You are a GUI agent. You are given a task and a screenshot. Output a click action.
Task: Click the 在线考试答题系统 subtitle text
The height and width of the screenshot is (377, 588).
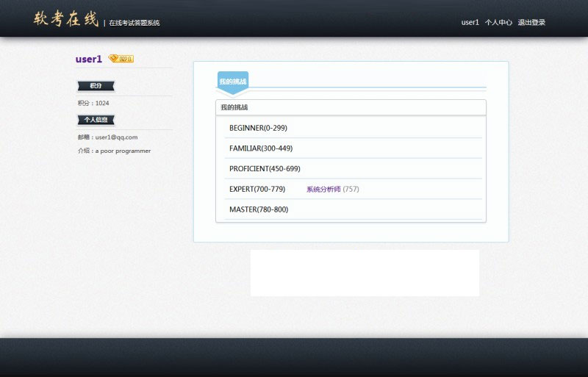click(x=135, y=23)
